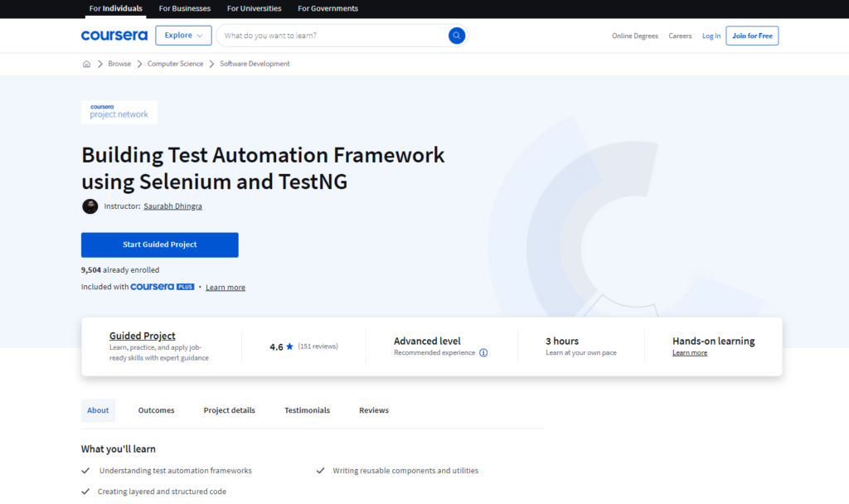Select the For Individuals tab
The image size is (849, 504).
pyautogui.click(x=116, y=8)
